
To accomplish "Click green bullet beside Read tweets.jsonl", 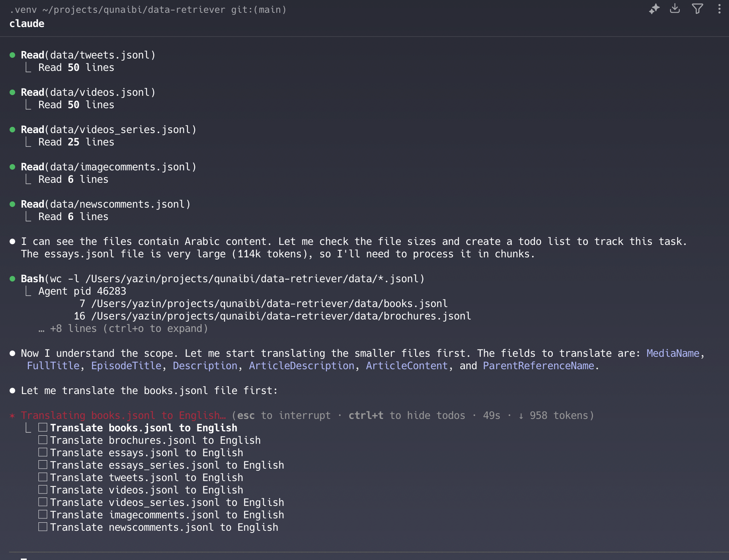I will pos(12,55).
